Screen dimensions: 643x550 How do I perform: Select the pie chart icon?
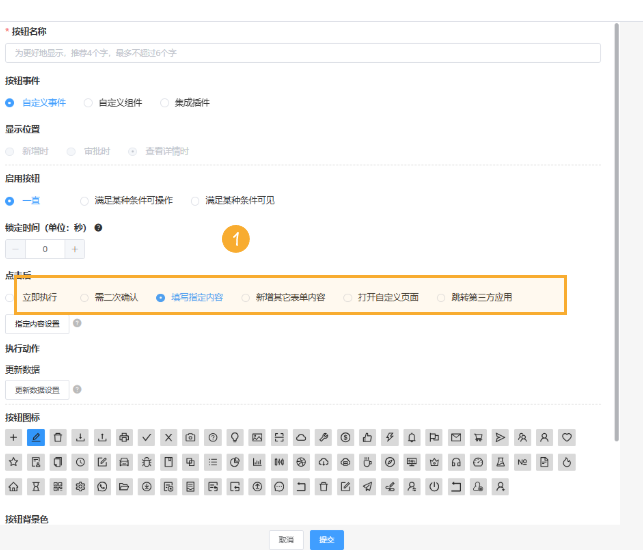click(x=235, y=462)
